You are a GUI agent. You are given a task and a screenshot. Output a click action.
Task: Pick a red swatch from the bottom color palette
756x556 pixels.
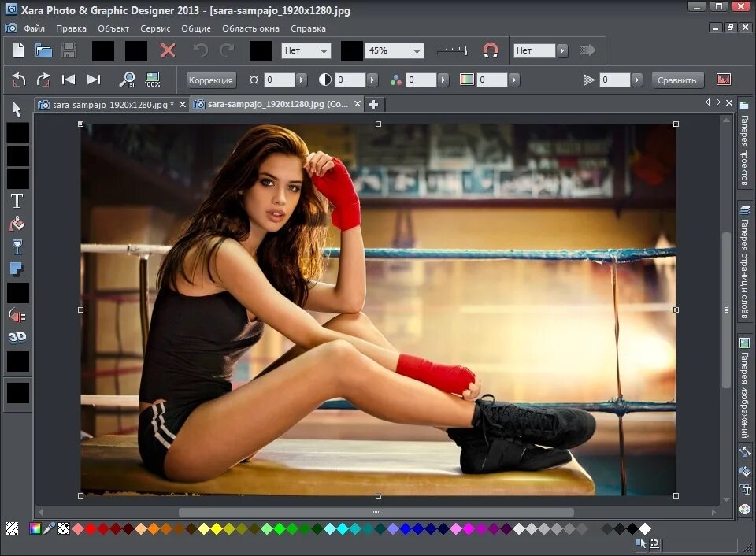[93, 529]
